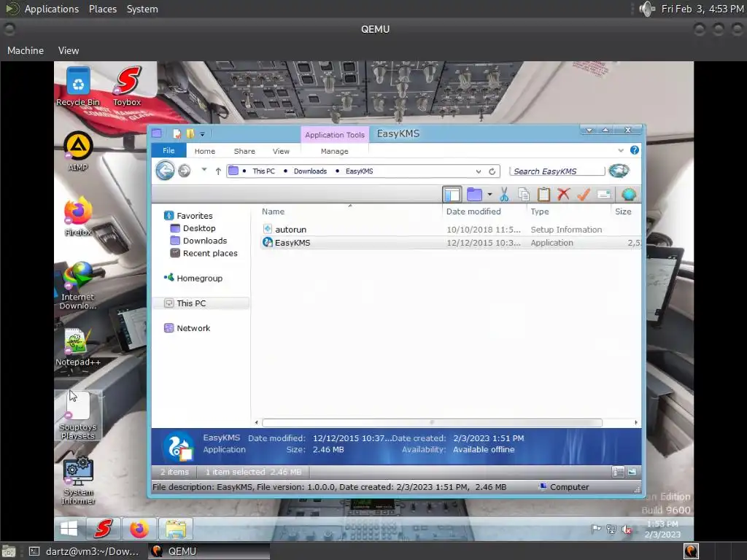747x560 pixels.
Task: Switch to details view via status bar icon
Action: pyautogui.click(x=618, y=472)
